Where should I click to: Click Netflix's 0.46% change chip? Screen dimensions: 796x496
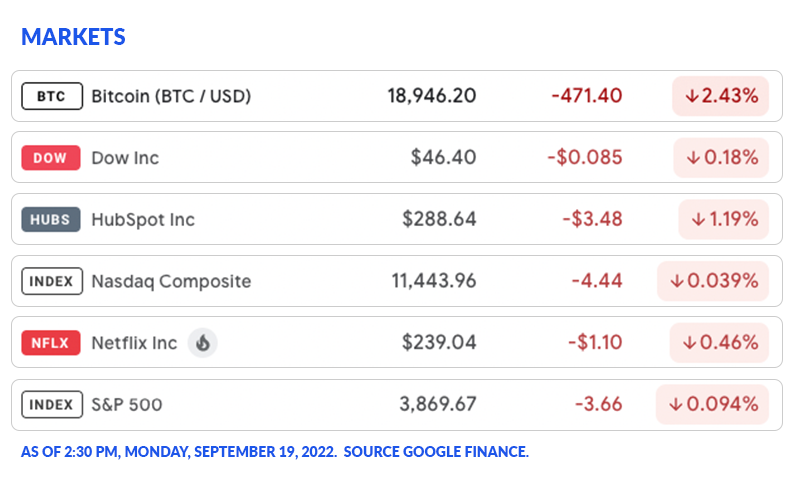pos(719,343)
